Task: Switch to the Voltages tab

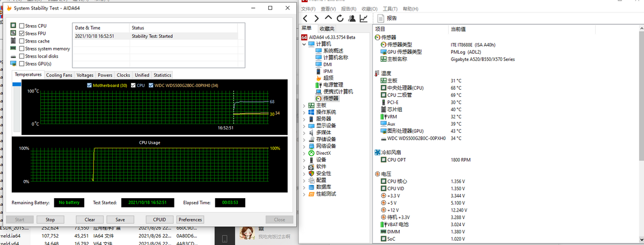Action: [x=85, y=75]
